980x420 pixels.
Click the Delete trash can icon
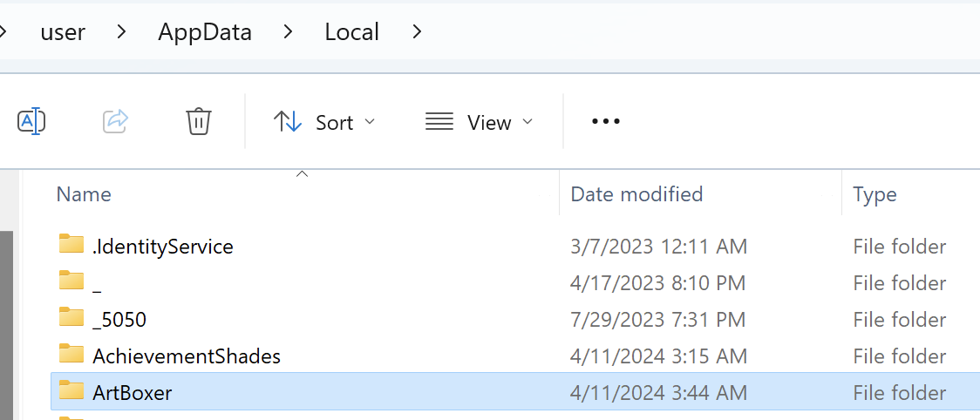(x=199, y=121)
